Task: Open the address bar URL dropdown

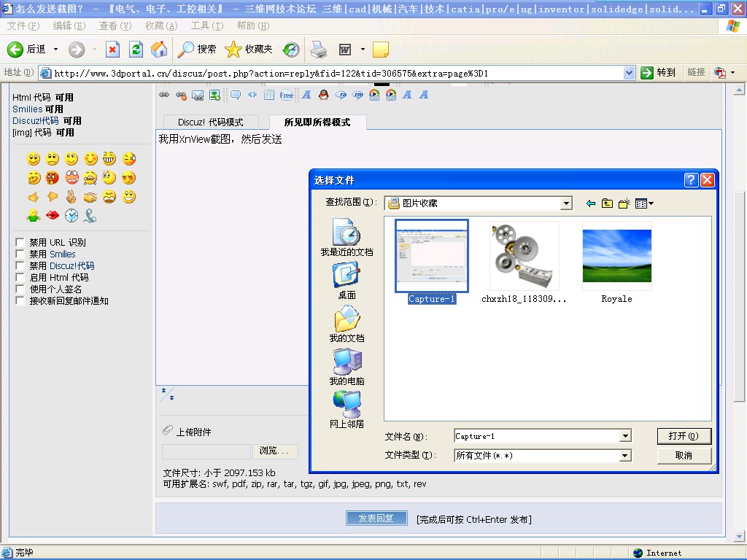Action: point(629,72)
